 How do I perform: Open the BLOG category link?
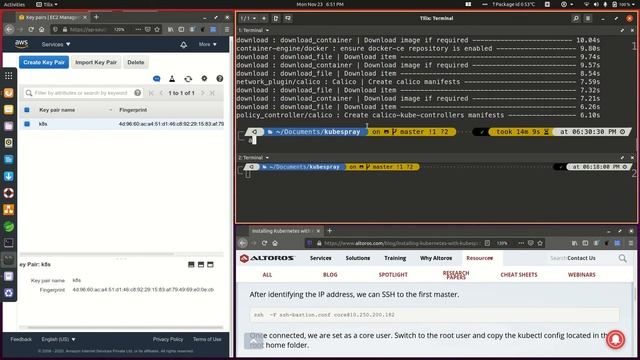click(330, 275)
